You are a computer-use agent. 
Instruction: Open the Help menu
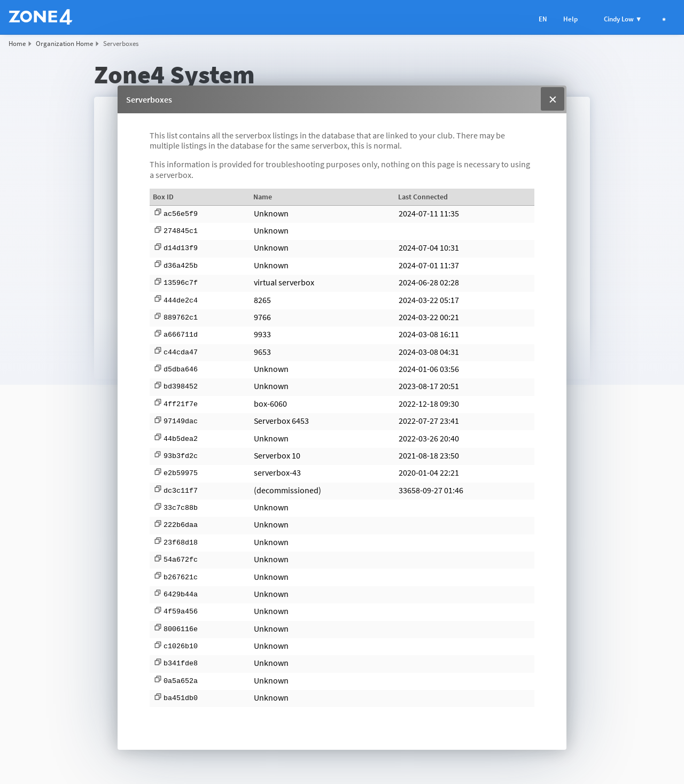tap(570, 19)
